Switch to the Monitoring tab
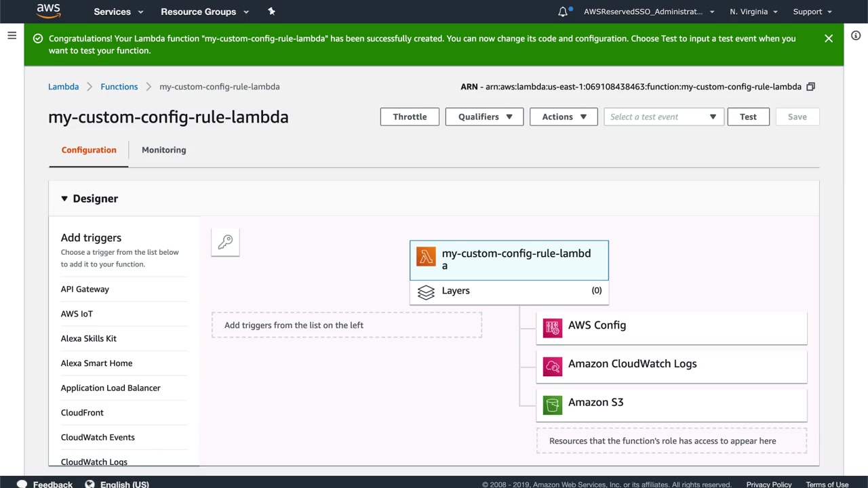 coord(163,150)
